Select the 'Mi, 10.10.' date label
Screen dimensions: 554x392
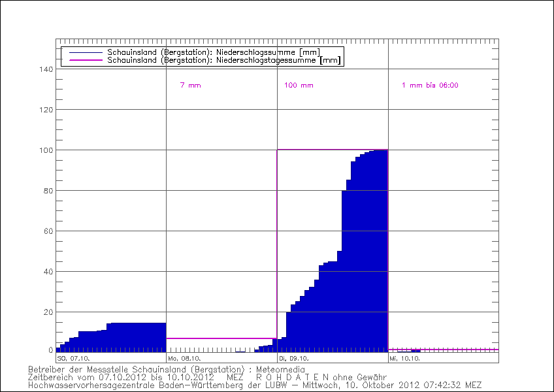(x=404, y=359)
